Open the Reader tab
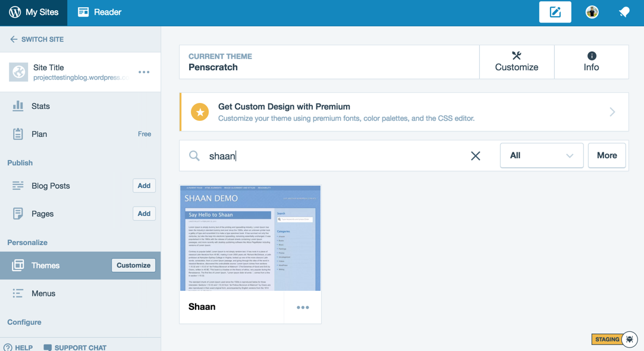Screen dimensions: 644x351 coord(100,12)
